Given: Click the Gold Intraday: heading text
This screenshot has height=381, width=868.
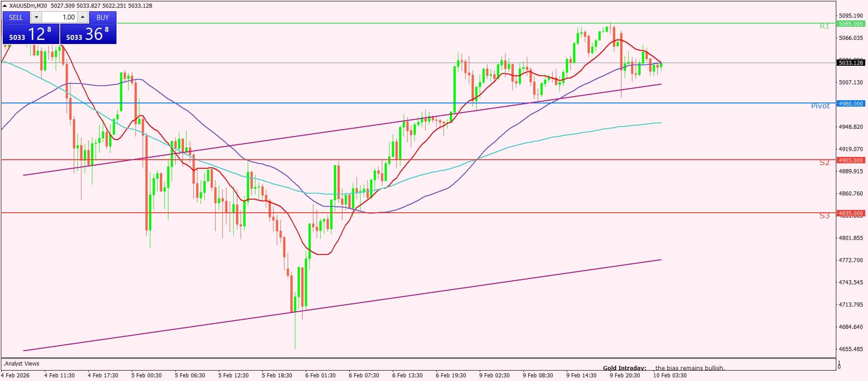Looking at the screenshot, I should (625, 368).
